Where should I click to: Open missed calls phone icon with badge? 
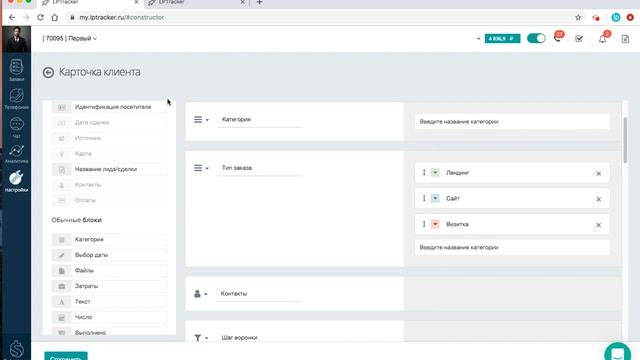pyautogui.click(x=558, y=38)
